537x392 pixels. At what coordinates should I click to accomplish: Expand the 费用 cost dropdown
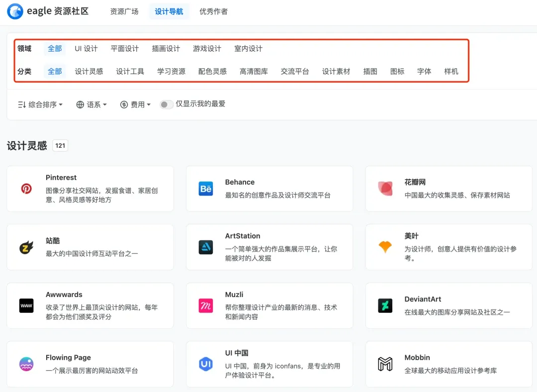tap(135, 104)
